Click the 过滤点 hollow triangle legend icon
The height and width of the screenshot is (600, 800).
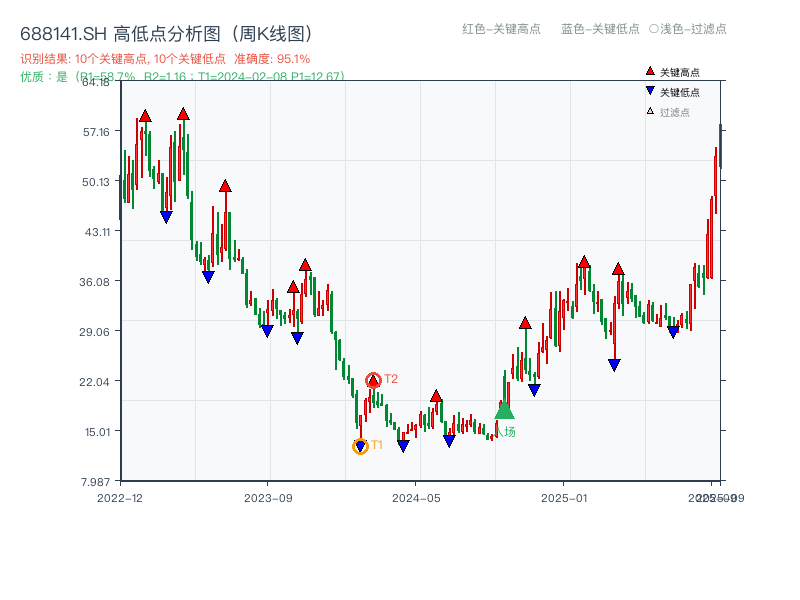pos(649,110)
